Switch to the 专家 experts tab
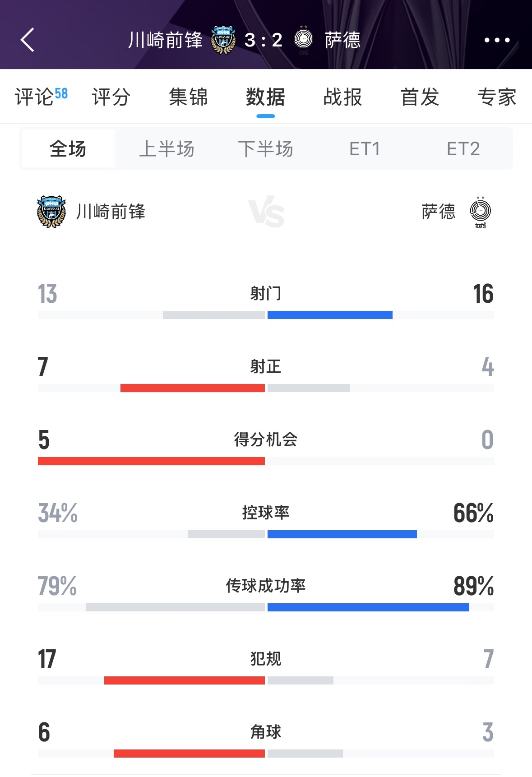 pyautogui.click(x=497, y=97)
